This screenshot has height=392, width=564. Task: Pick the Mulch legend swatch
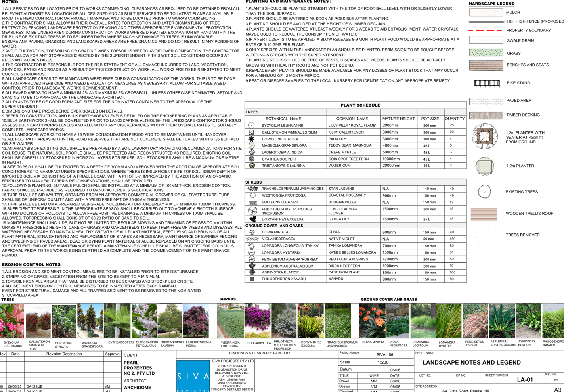[x=486, y=13]
